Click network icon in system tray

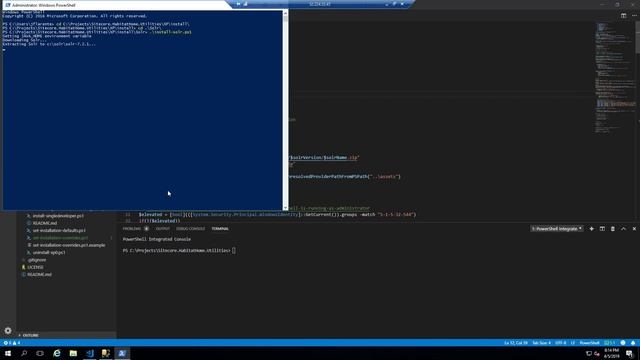click(589, 353)
